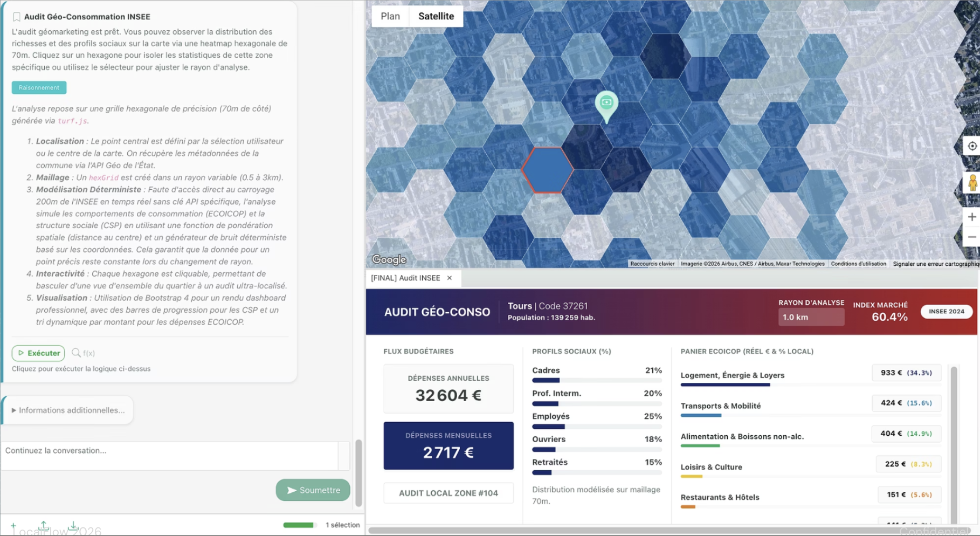Click the 424 € (15.6%) value box

click(x=907, y=403)
